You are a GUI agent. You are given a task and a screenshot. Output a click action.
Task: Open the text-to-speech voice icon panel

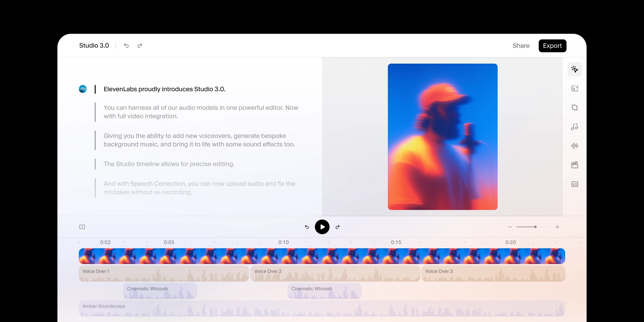tap(574, 88)
